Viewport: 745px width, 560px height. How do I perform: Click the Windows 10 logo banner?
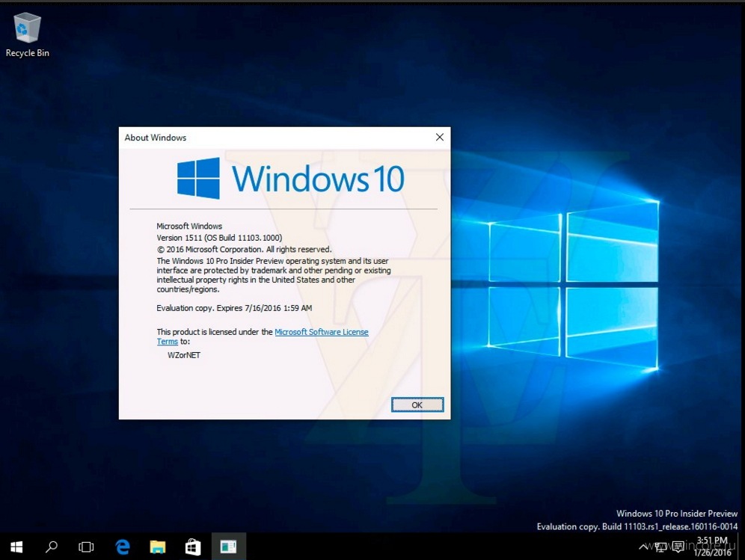pos(291,179)
